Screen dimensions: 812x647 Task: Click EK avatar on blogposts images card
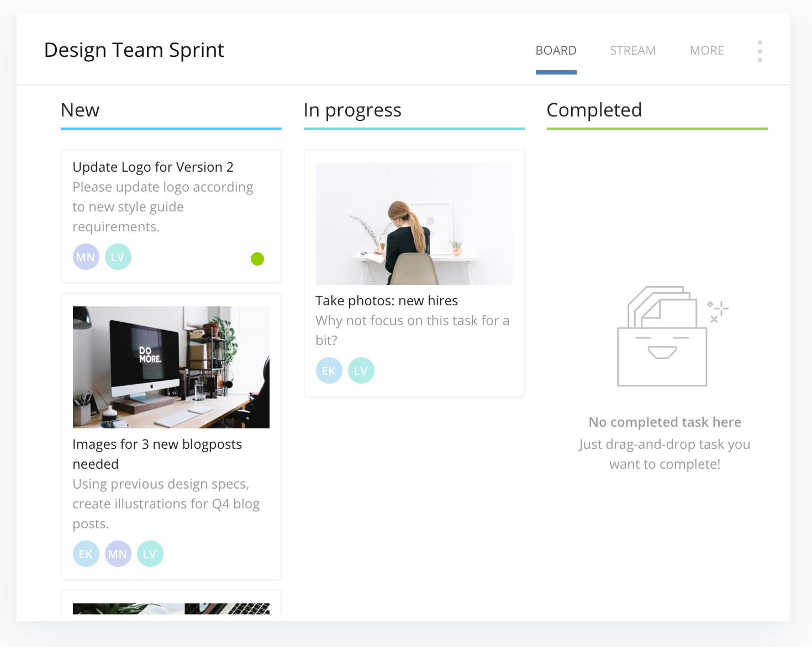click(86, 554)
